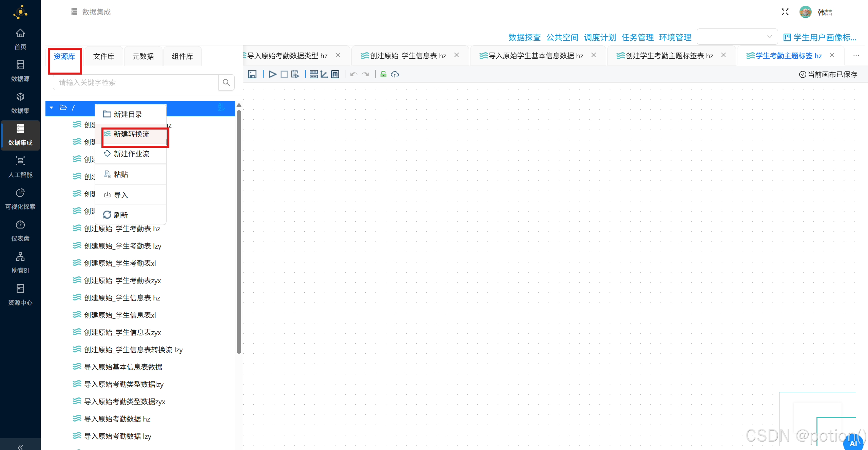Switch to 文件库 tab
Image resolution: width=868 pixels, height=450 pixels.
click(x=104, y=56)
